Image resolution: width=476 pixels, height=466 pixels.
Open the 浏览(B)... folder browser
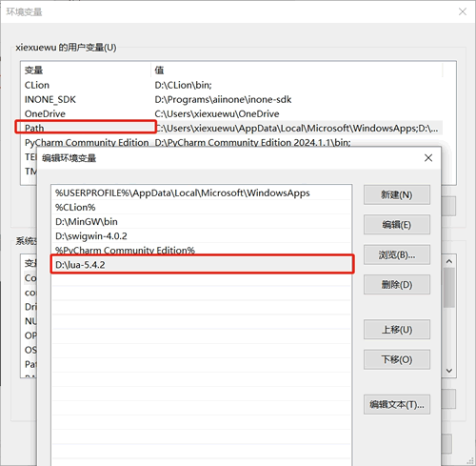click(x=397, y=254)
